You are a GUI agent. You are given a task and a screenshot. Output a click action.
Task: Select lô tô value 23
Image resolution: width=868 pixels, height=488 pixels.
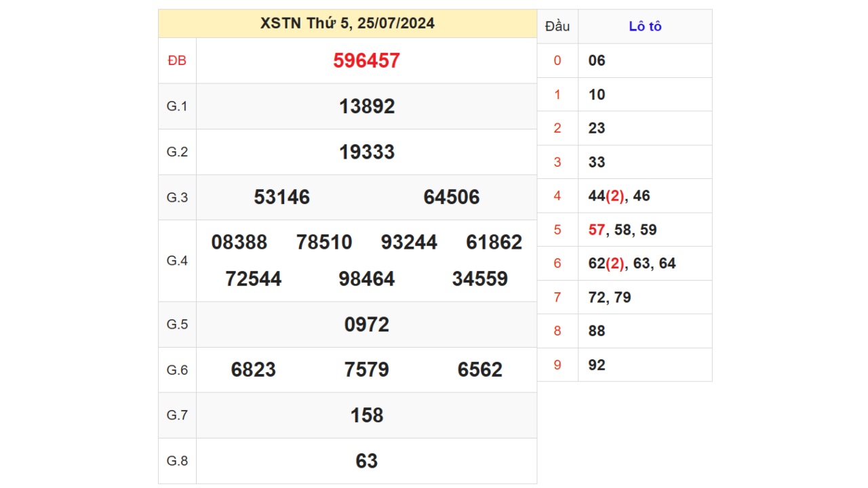[597, 128]
